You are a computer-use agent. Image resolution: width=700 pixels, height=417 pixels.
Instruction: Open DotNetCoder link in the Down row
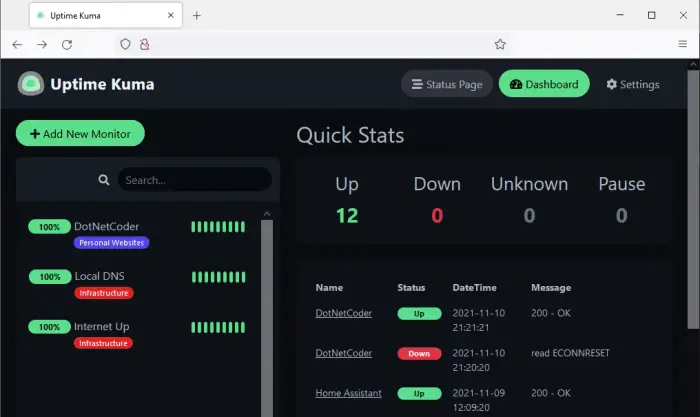(x=344, y=353)
